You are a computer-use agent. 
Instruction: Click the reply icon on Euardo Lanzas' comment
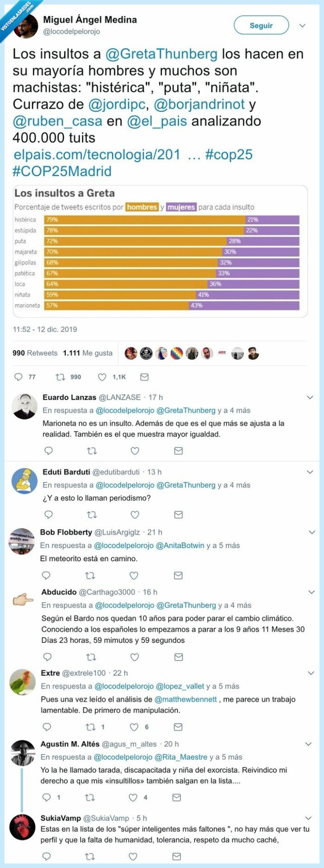[x=48, y=450]
